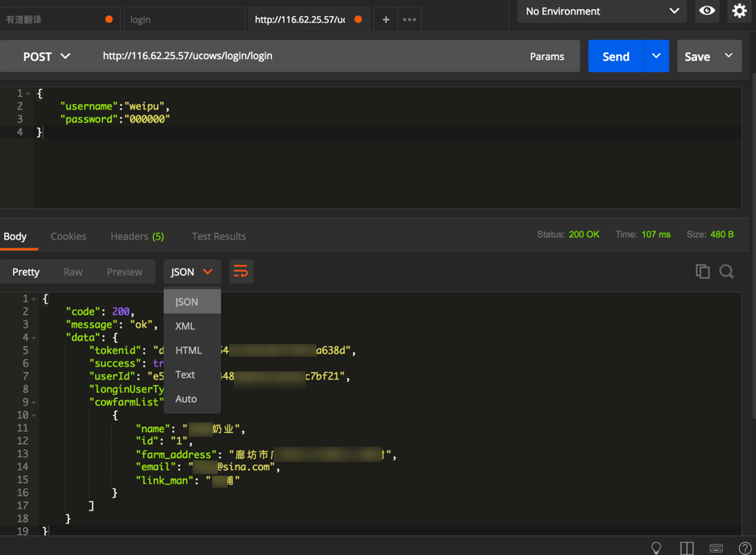Image resolution: width=756 pixels, height=555 pixels.
Task: Click the Status 200 OK value
Action: [x=584, y=235]
